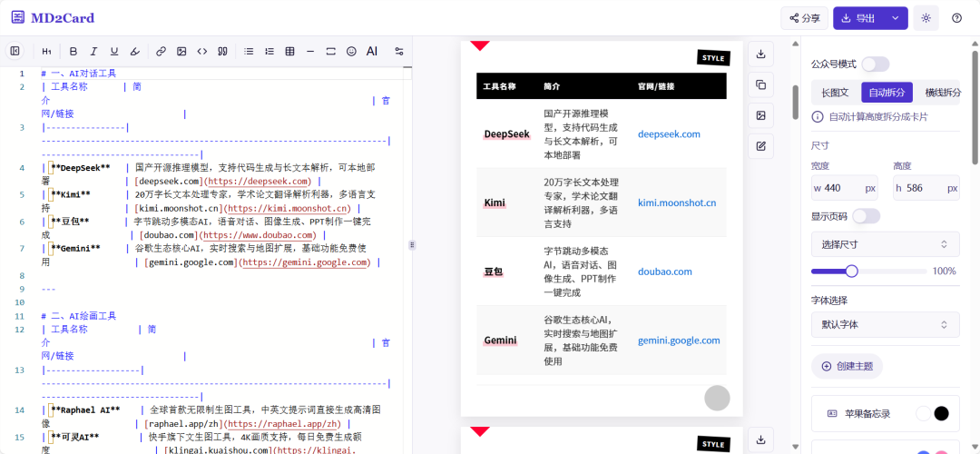Open kimi.moonshot.cn link in card
The width and height of the screenshot is (980, 454).
[677, 202]
